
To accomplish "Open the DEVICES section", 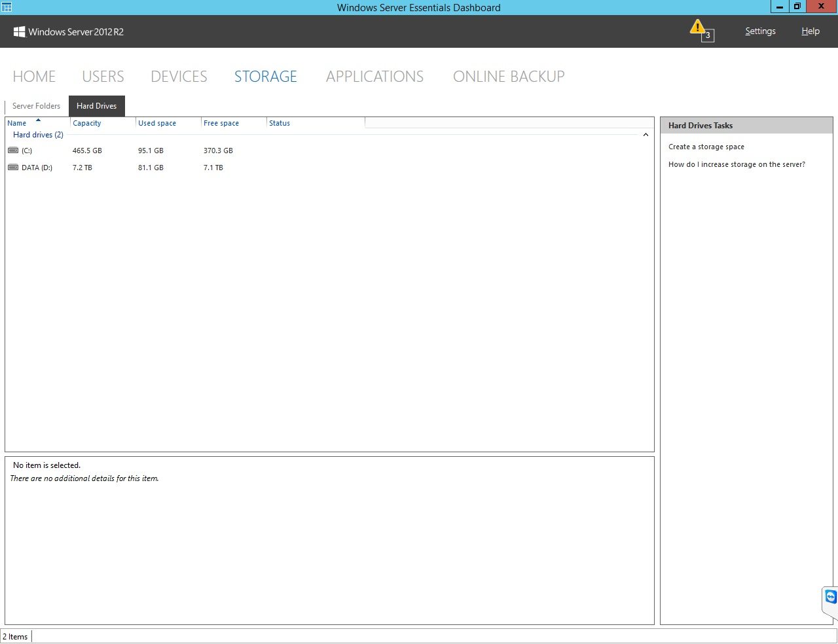I will click(179, 77).
